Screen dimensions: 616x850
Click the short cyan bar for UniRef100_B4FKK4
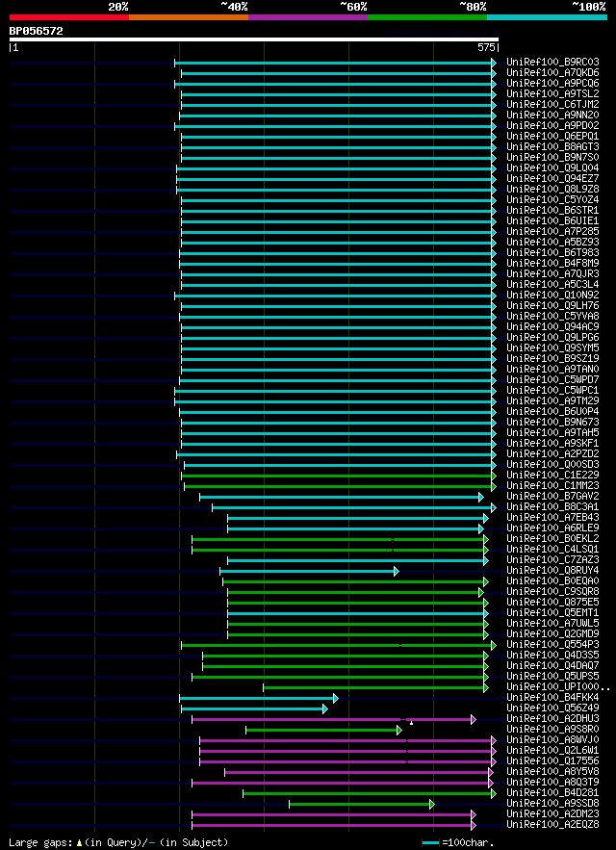click(259, 698)
